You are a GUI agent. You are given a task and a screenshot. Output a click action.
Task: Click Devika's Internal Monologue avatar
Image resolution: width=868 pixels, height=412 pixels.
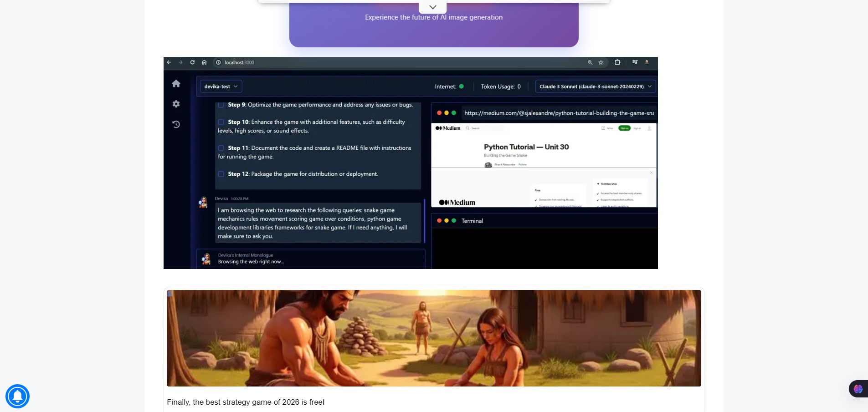[206, 259]
